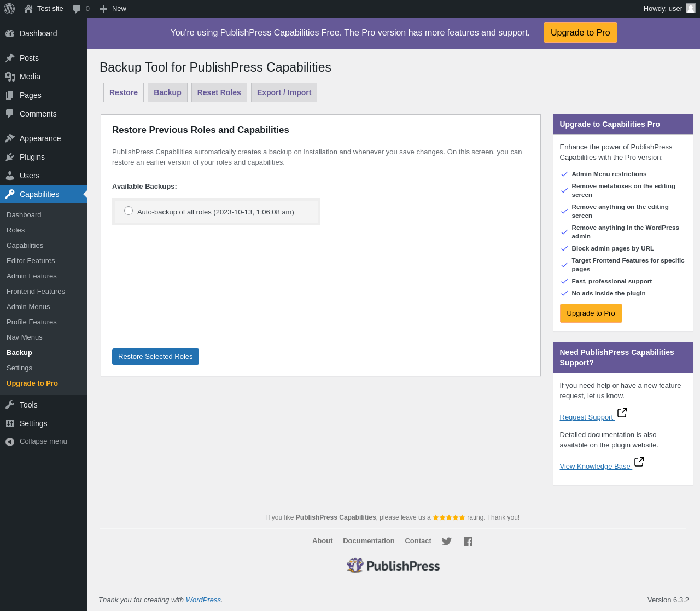Click the Collapse menu arrow icon

click(x=10, y=441)
